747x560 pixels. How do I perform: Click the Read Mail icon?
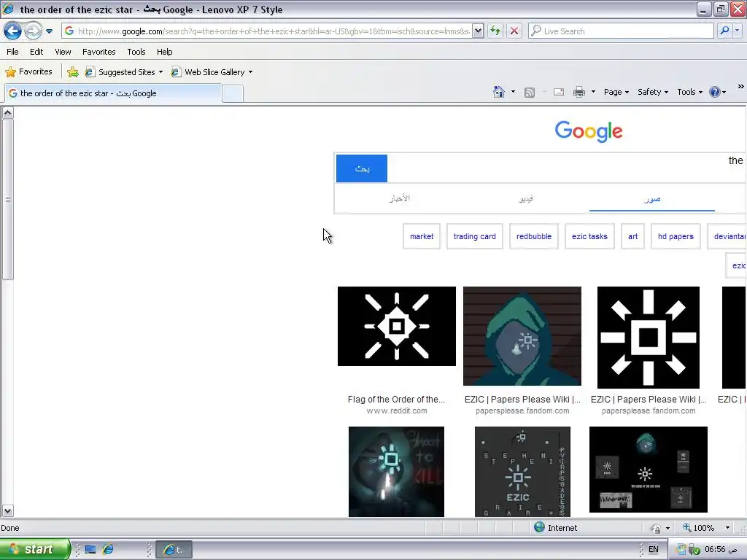tap(559, 92)
